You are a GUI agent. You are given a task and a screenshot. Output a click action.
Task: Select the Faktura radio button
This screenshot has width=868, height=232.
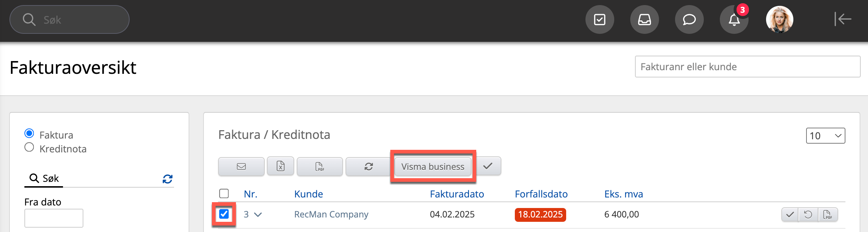click(x=29, y=133)
